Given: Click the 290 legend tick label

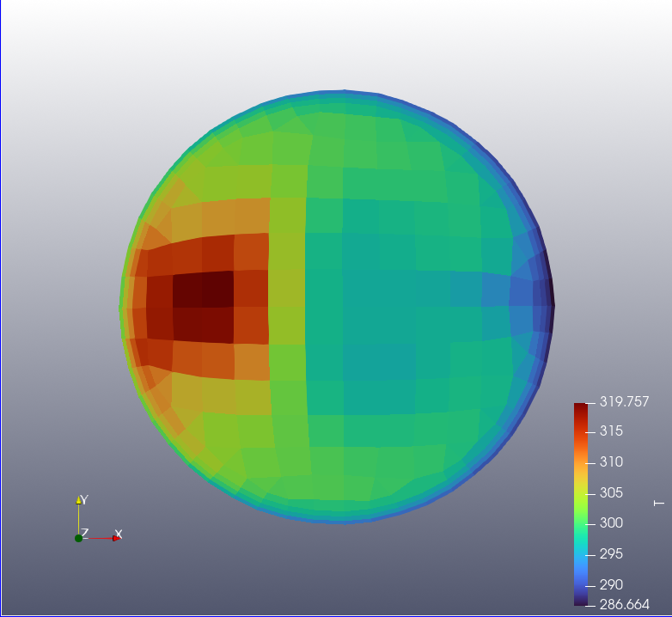Looking at the screenshot, I should (x=612, y=584).
